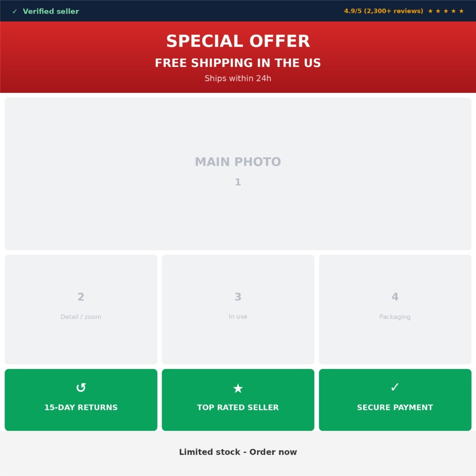This screenshot has height=476, width=476.
Task: Click the SECURE PAYMENT green badge
Action: 395,400
